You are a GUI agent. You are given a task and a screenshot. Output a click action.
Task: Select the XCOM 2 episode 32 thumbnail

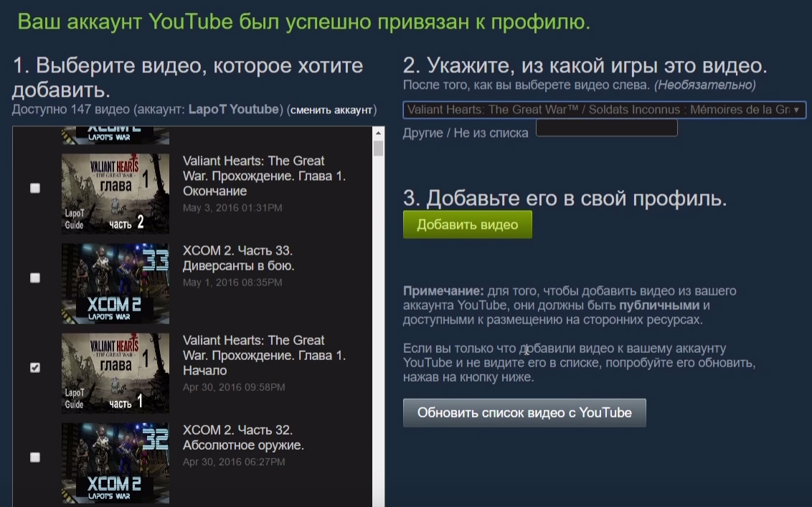[115, 463]
